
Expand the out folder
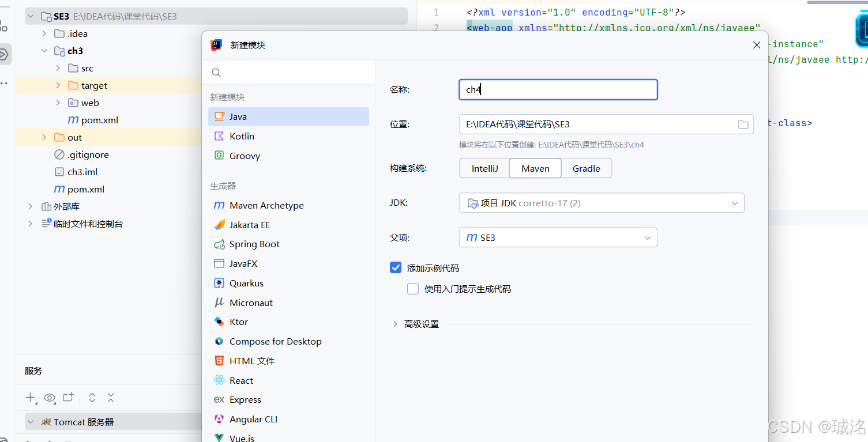coord(44,137)
